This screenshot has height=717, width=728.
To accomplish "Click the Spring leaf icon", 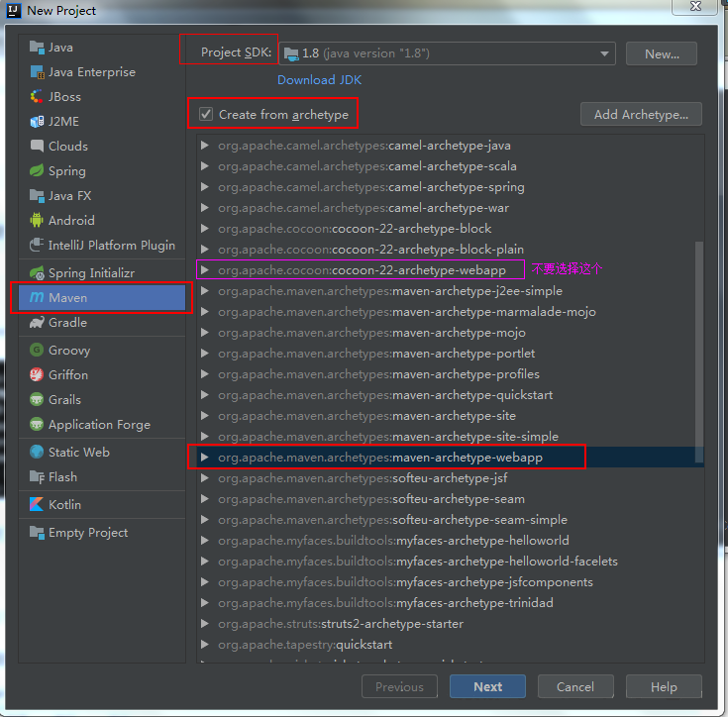I will tap(37, 170).
